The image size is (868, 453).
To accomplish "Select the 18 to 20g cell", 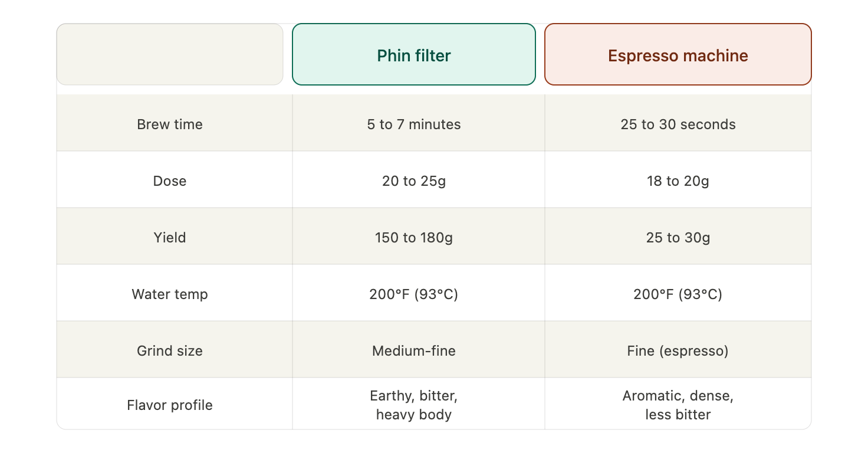I will pos(678,180).
